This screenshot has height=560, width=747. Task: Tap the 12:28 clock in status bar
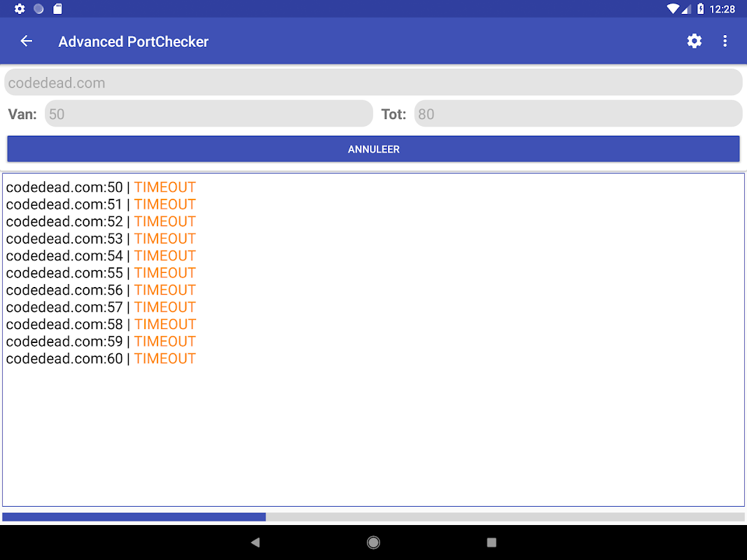(722, 9)
